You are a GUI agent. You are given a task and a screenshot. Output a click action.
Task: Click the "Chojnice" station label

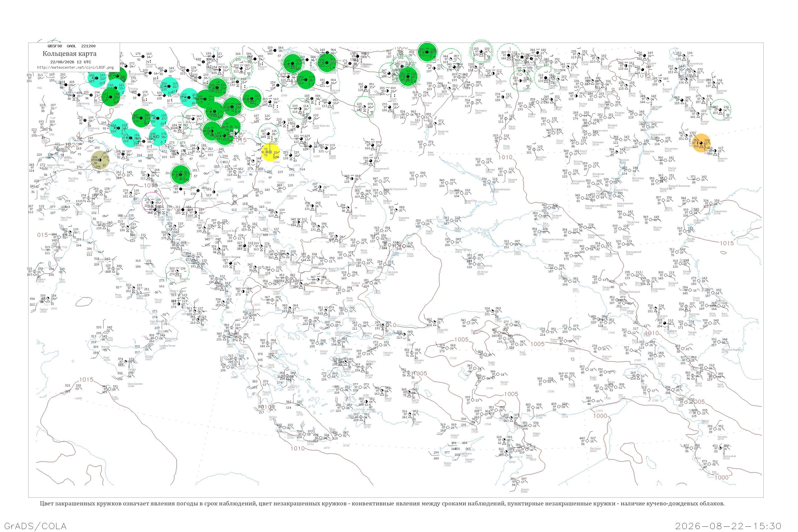tap(262, 66)
